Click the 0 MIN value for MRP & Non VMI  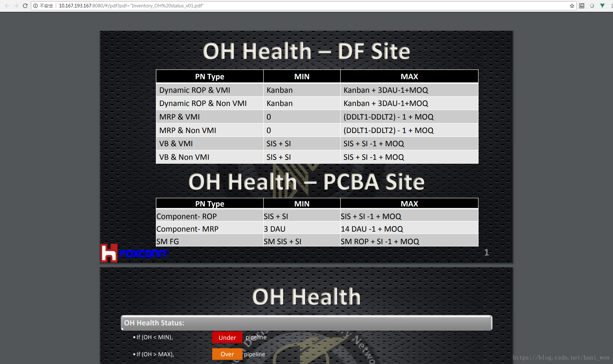click(x=302, y=130)
